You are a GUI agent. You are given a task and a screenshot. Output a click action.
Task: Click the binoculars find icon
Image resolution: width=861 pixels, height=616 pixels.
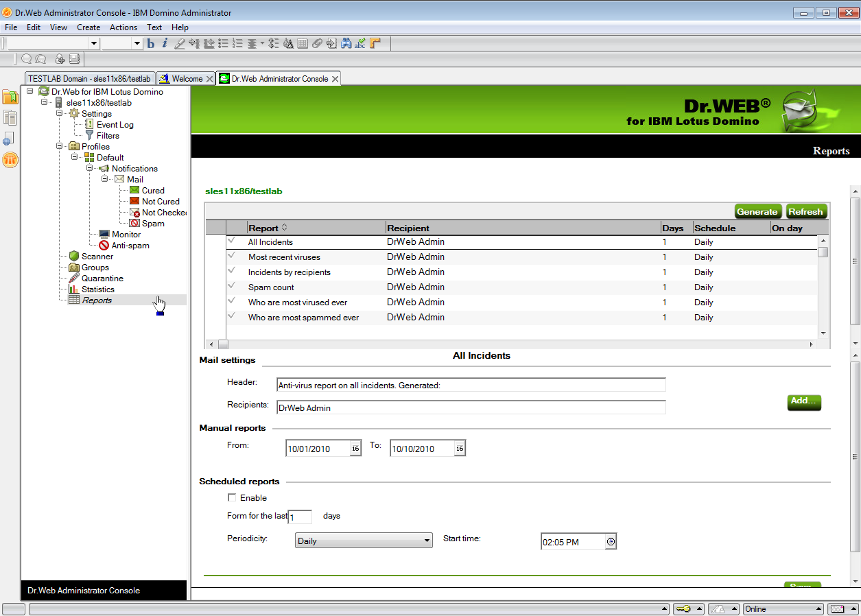(346, 43)
